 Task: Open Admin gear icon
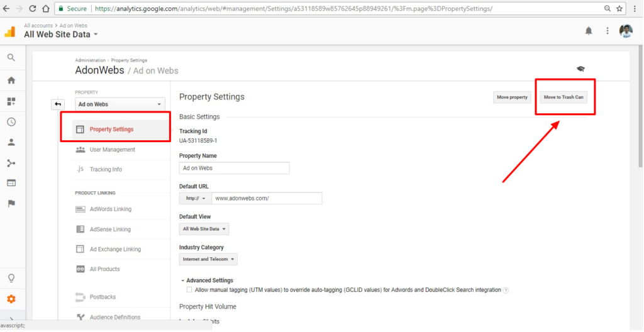(x=11, y=299)
